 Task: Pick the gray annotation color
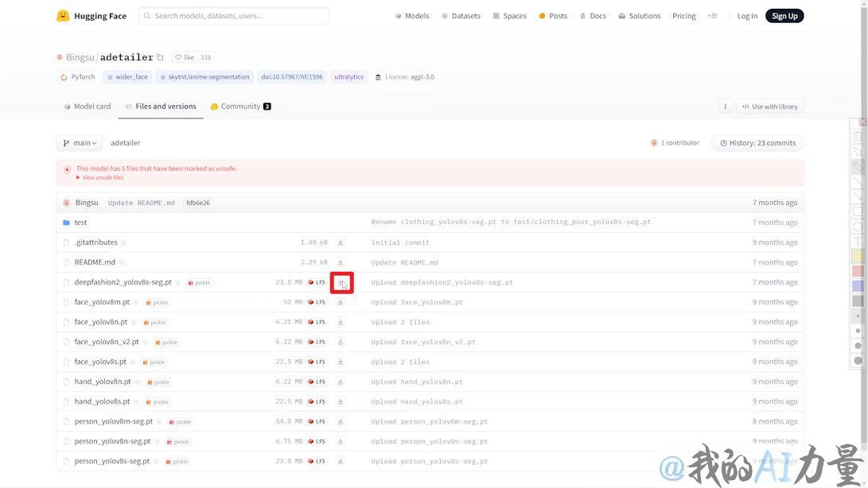[x=858, y=301]
